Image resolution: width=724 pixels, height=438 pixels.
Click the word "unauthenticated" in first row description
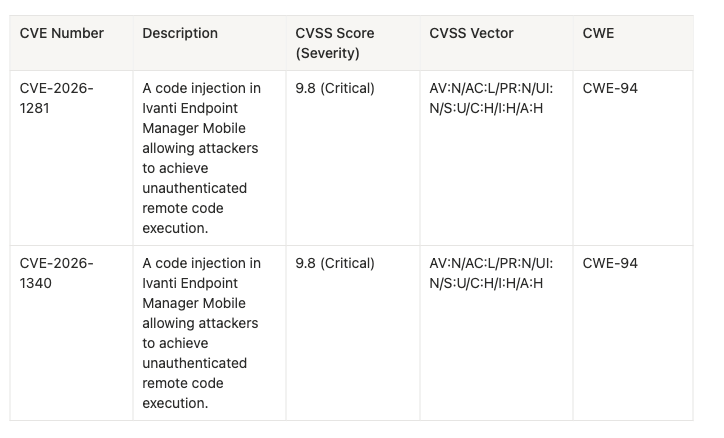click(195, 188)
